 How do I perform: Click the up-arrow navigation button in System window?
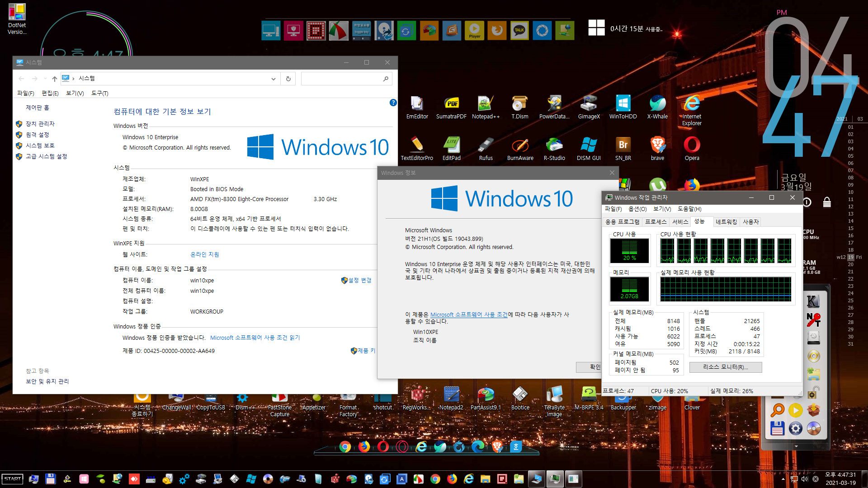pyautogui.click(x=54, y=79)
